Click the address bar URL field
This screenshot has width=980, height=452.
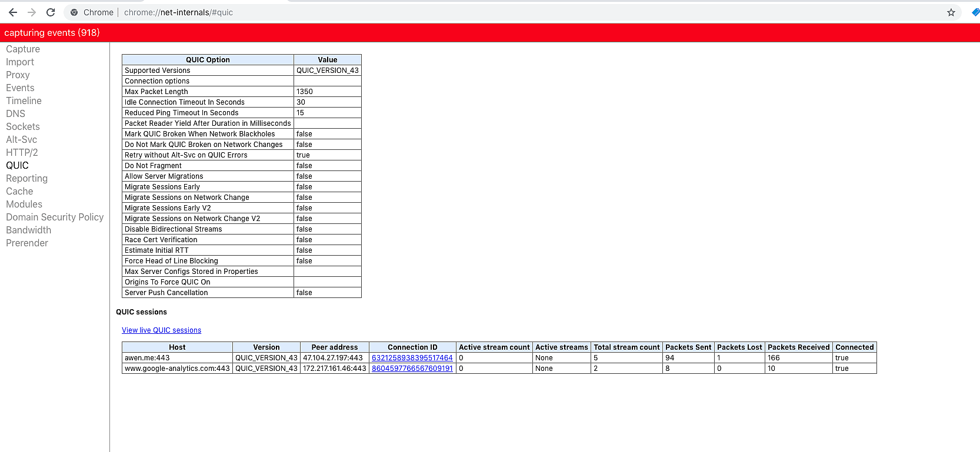tap(471, 12)
